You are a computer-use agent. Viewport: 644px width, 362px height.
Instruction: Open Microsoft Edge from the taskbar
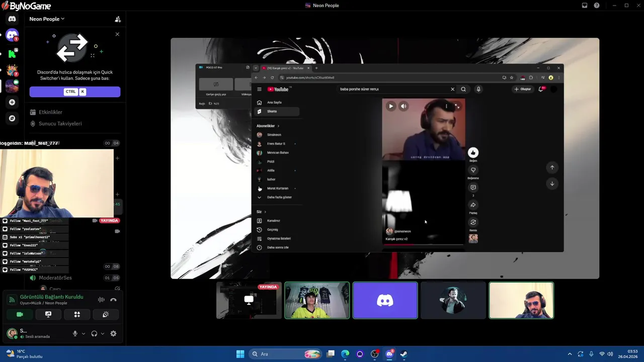click(x=345, y=354)
